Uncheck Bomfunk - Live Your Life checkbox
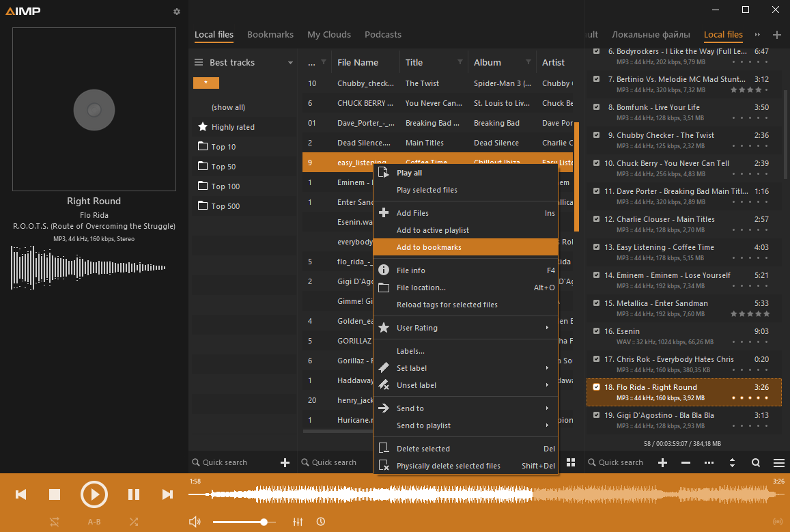This screenshot has width=790, height=532. pos(597,107)
